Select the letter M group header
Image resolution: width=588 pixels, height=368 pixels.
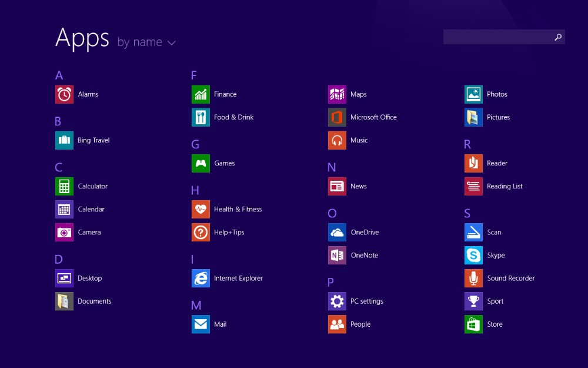pyautogui.click(x=196, y=305)
